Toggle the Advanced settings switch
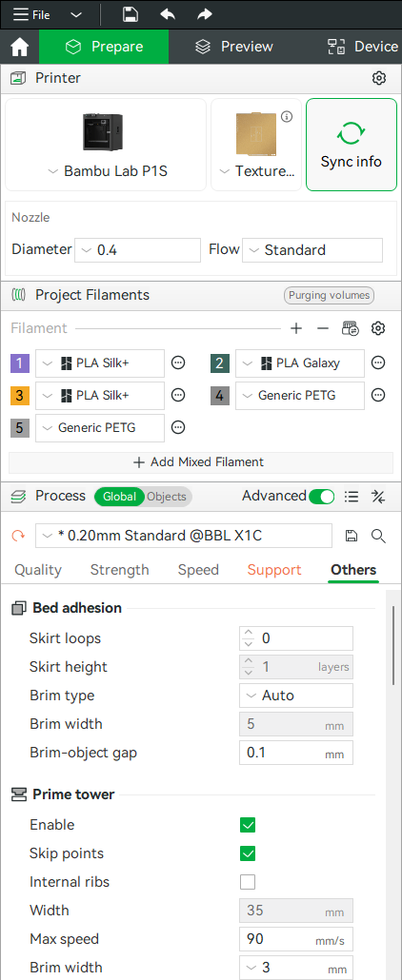This screenshot has height=980, width=402. [322, 497]
